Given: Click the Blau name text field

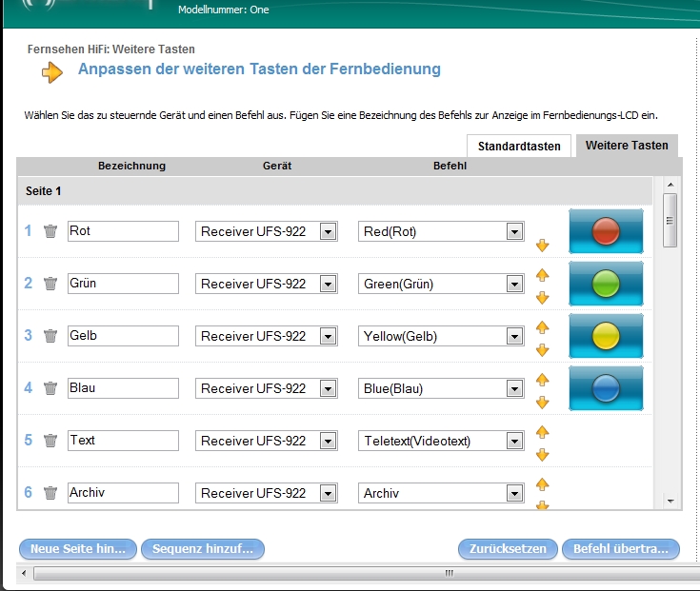Looking at the screenshot, I should click(123, 388).
